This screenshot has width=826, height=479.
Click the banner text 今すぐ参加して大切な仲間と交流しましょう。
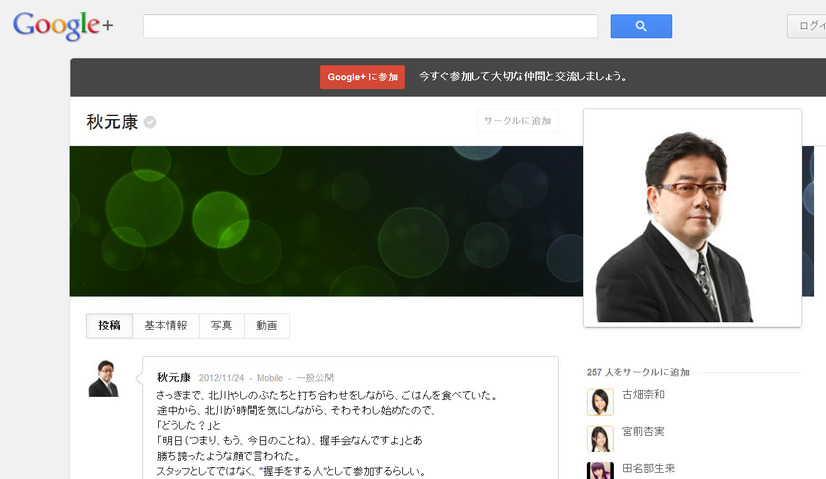pyautogui.click(x=523, y=76)
